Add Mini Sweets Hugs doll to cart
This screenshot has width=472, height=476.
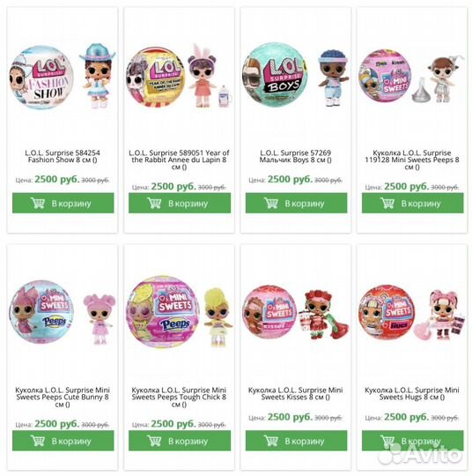pyautogui.click(x=412, y=441)
